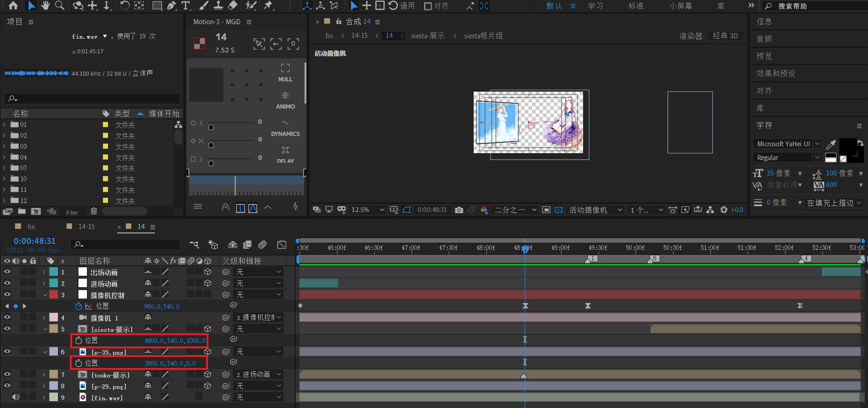Click the 搜索帮助 search field
Screen dimensions: 868x408
click(x=815, y=6)
